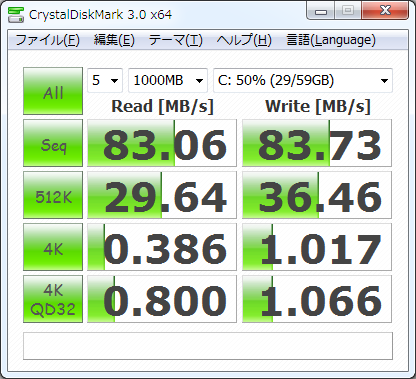
Task: Minimize the CrystalDiskMark window
Action: pyautogui.click(x=321, y=11)
